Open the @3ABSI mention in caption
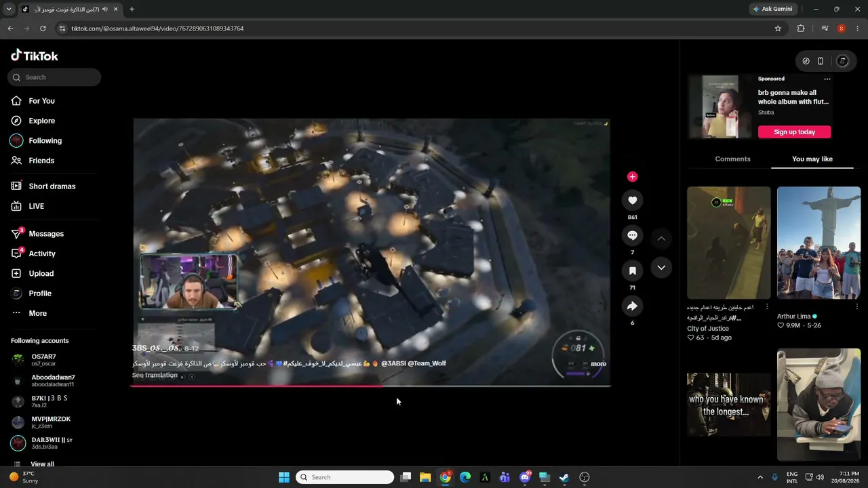The image size is (868, 488). pyautogui.click(x=393, y=364)
